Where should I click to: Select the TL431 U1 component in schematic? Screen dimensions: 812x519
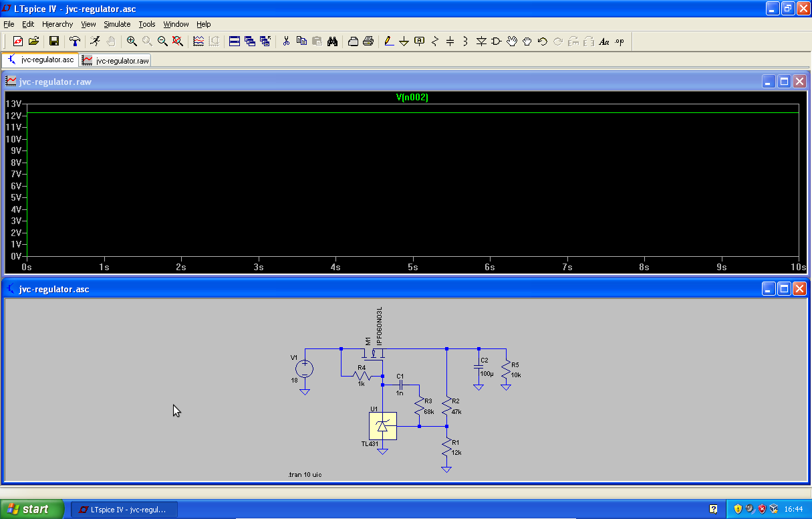click(382, 426)
